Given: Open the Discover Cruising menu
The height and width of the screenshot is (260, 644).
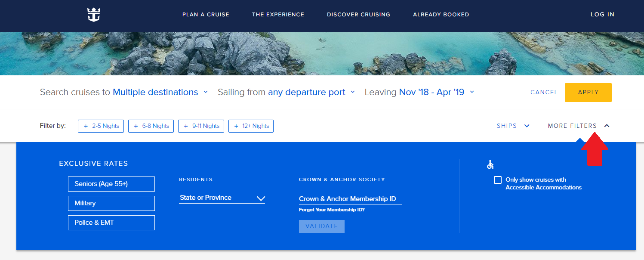Looking at the screenshot, I should tap(358, 15).
